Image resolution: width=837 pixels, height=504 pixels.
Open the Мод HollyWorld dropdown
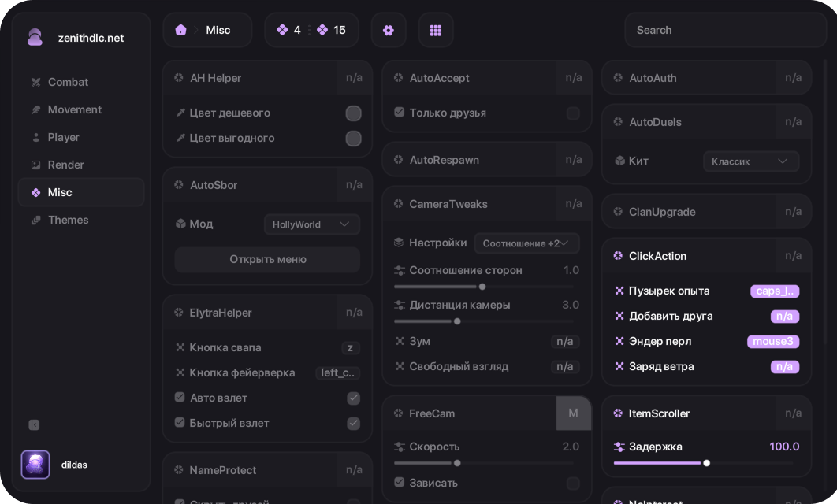311,224
